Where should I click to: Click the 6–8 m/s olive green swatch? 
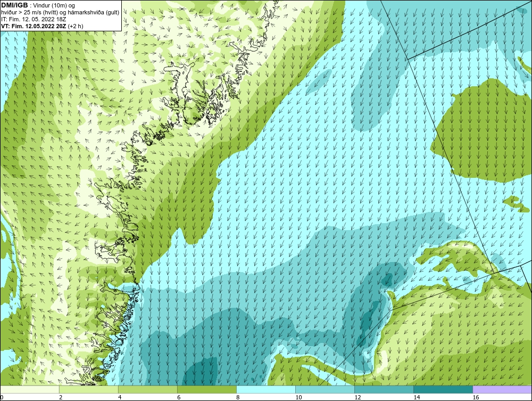coord(207,389)
